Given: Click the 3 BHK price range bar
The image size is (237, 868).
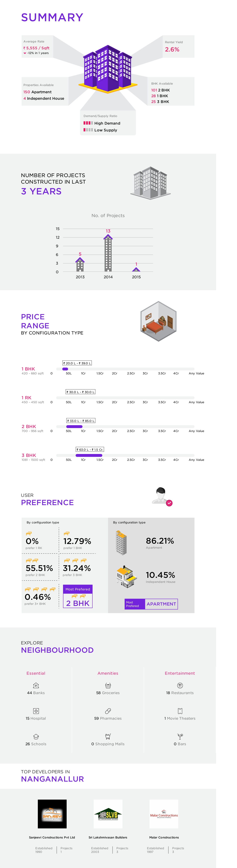Looking at the screenshot, I should (89, 455).
